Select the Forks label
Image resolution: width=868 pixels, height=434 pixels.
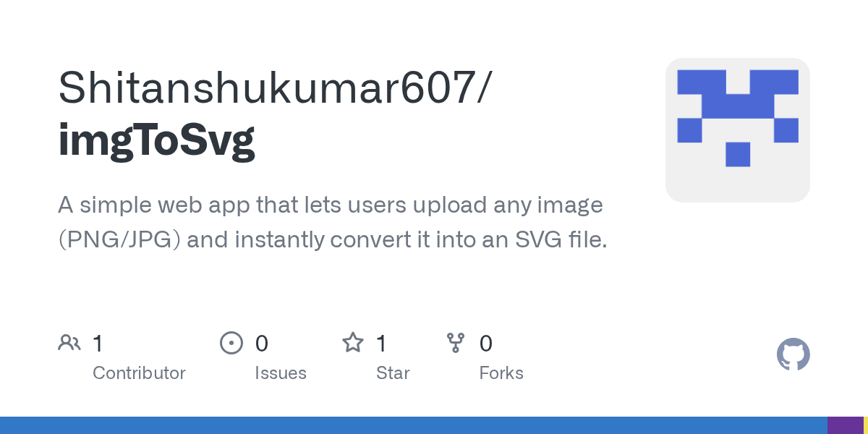(501, 373)
